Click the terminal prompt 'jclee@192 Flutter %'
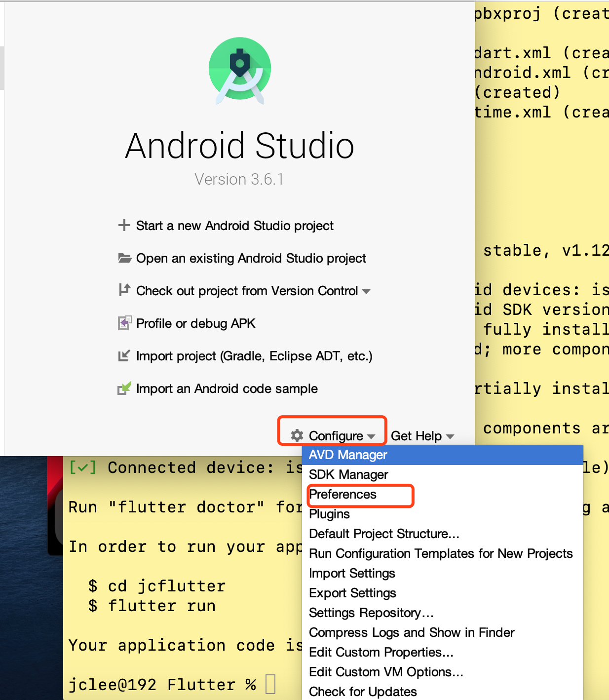The width and height of the screenshot is (609, 700). 162,685
